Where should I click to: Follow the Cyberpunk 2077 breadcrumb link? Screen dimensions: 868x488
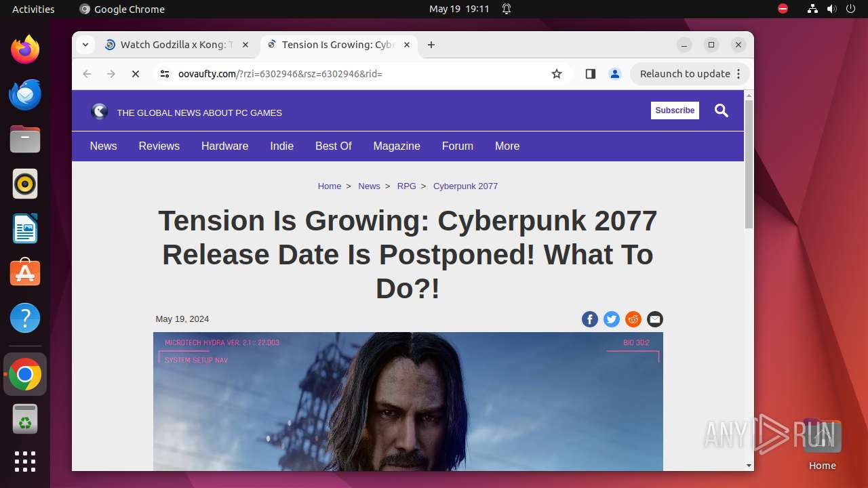coord(465,186)
